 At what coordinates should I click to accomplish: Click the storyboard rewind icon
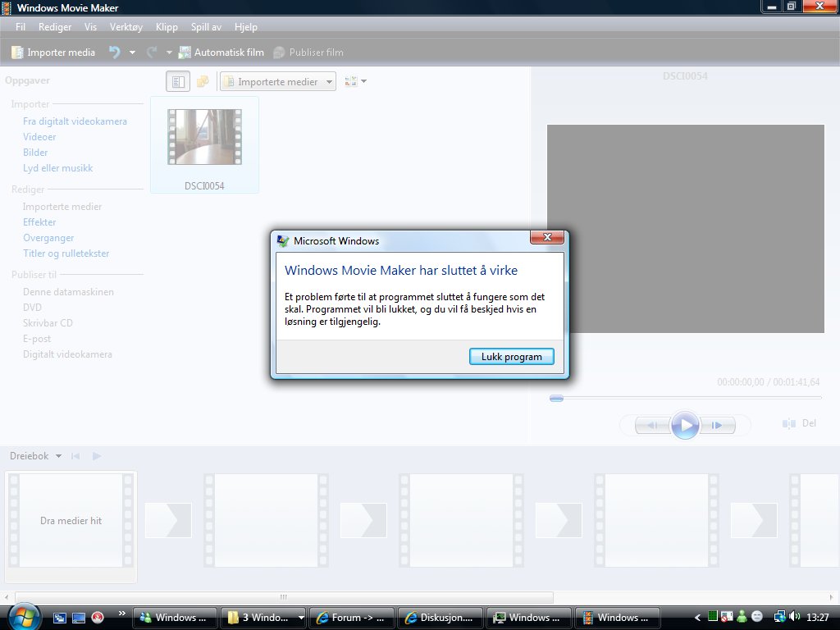point(75,456)
